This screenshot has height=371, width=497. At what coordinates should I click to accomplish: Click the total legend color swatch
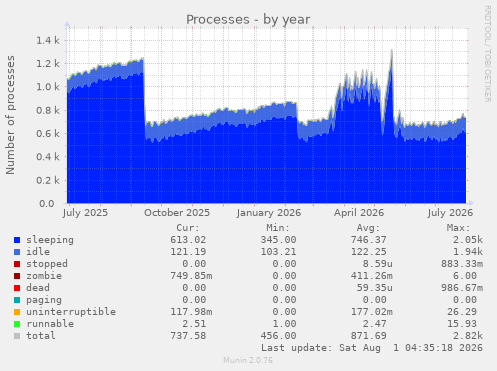coord(17,336)
